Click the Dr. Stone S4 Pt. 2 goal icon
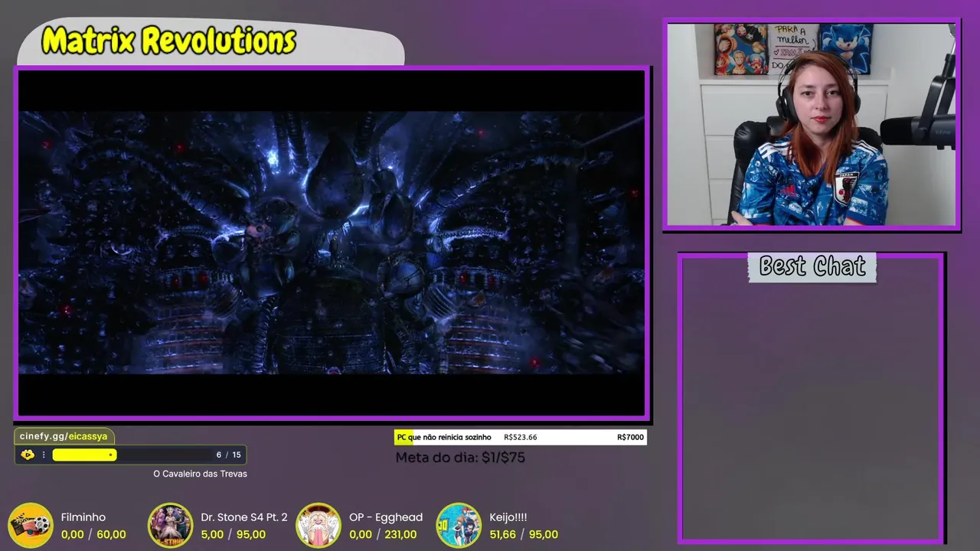Viewport: 980px width, 551px height. (170, 525)
